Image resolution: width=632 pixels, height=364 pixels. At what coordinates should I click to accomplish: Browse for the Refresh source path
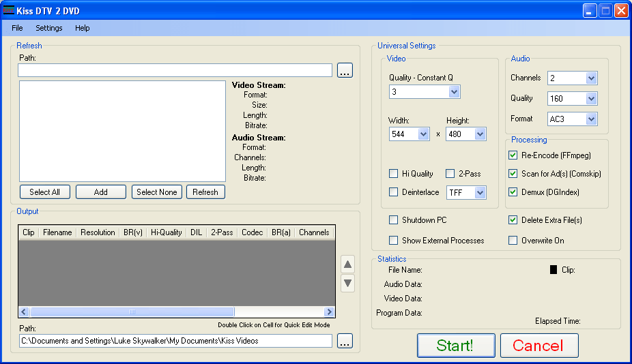click(x=345, y=70)
